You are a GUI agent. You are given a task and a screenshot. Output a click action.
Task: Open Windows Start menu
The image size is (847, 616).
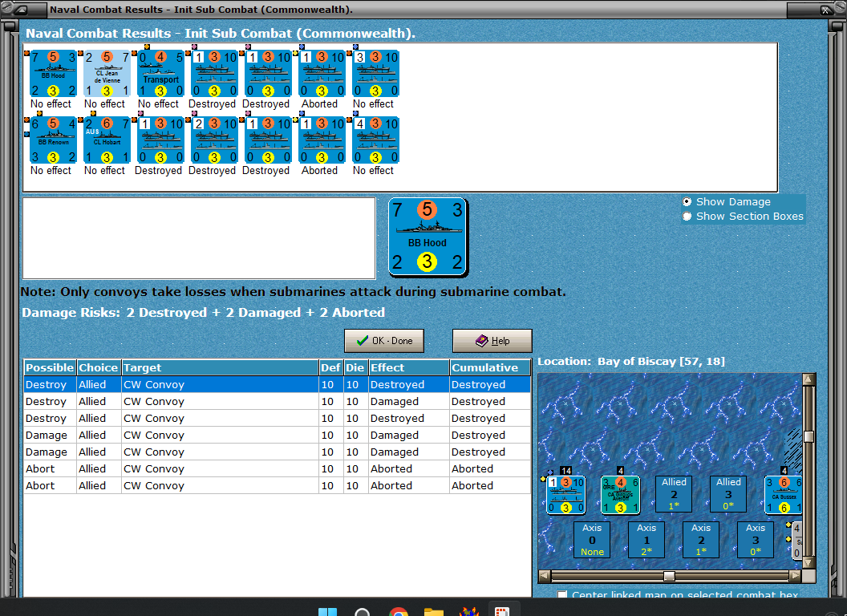click(x=327, y=611)
